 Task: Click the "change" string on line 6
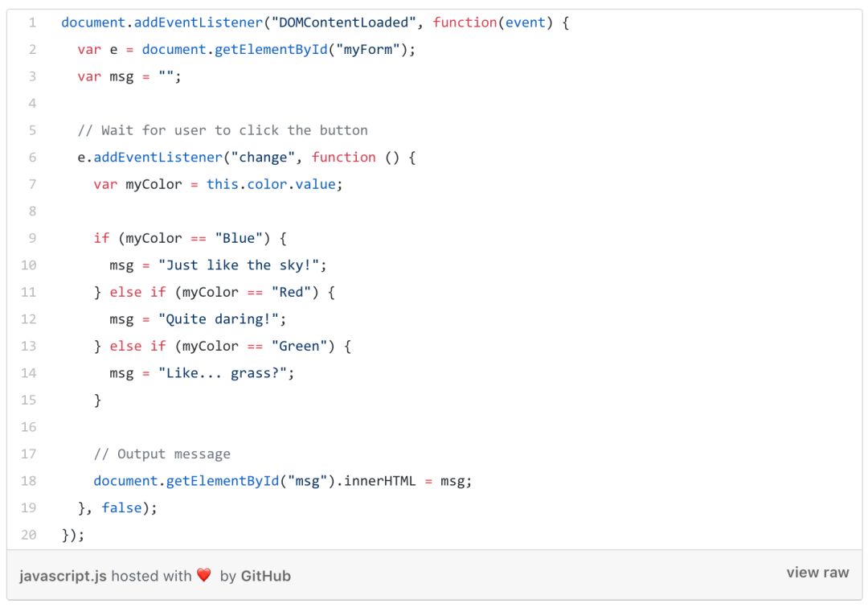click(x=263, y=158)
